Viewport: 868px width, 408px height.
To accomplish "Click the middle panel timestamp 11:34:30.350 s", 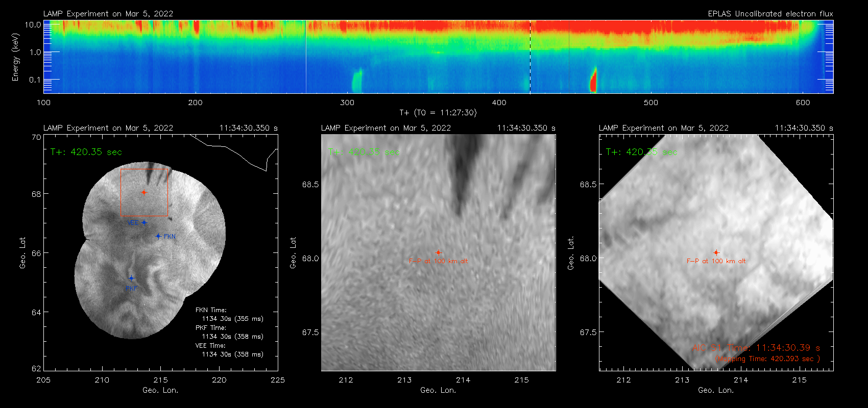I will pyautogui.click(x=526, y=128).
